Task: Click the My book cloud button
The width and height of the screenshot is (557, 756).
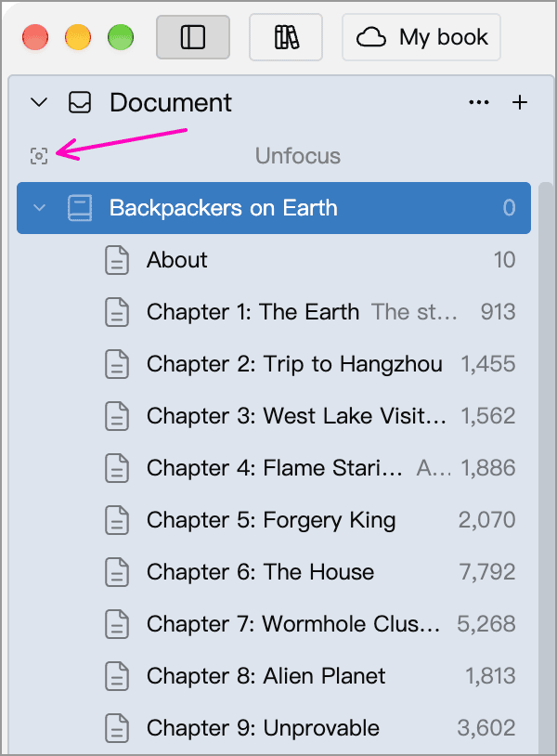Action: coord(421,37)
